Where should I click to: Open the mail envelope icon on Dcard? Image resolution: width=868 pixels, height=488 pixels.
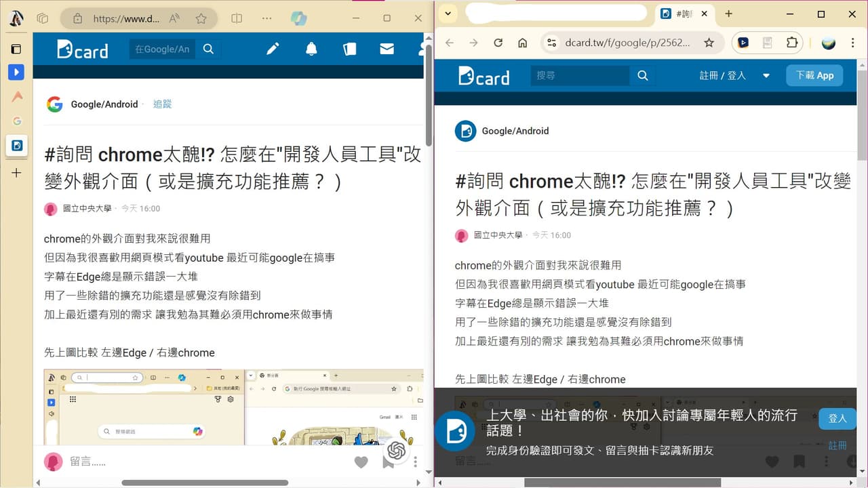(387, 49)
